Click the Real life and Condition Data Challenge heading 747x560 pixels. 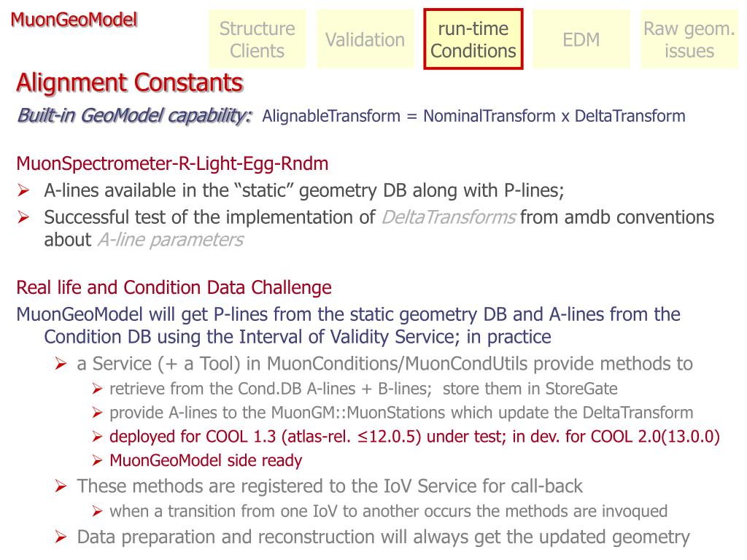(x=174, y=287)
